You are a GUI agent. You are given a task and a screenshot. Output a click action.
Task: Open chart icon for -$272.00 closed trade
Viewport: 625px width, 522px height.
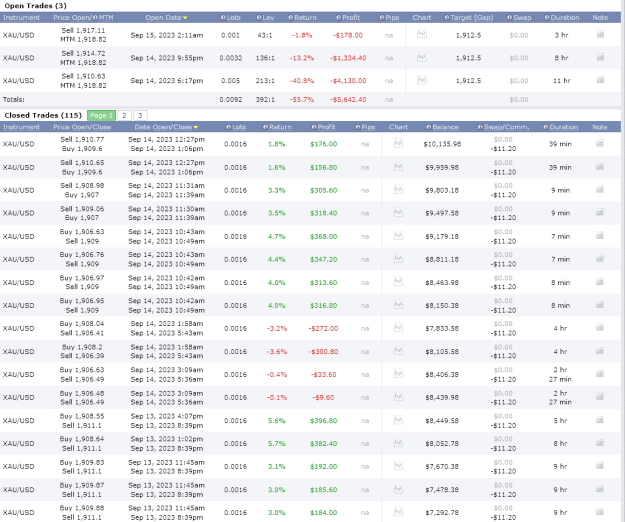(398, 328)
